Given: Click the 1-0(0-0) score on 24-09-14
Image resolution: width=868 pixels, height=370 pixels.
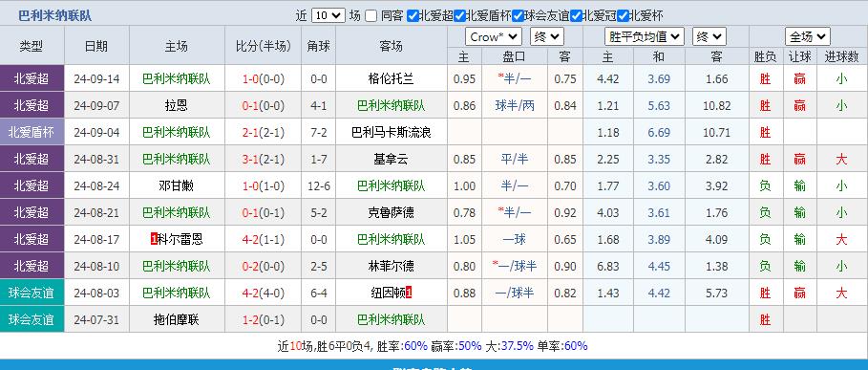Looking at the screenshot, I should pyautogui.click(x=264, y=78).
